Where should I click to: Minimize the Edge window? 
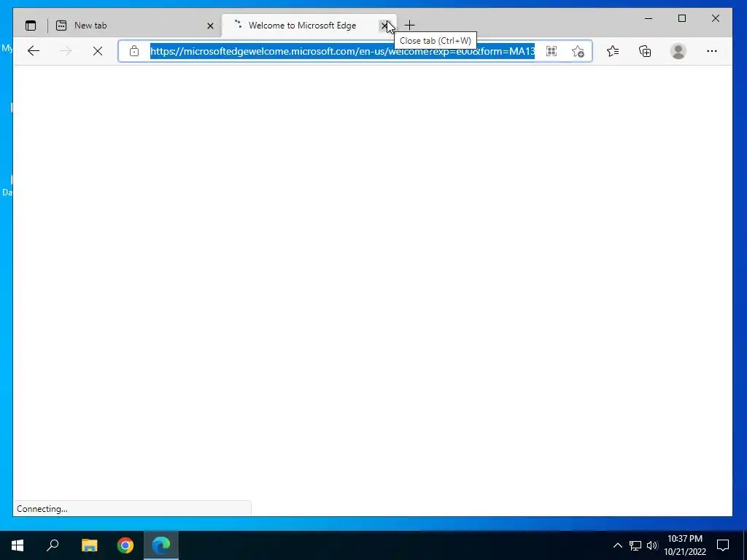pyautogui.click(x=649, y=18)
